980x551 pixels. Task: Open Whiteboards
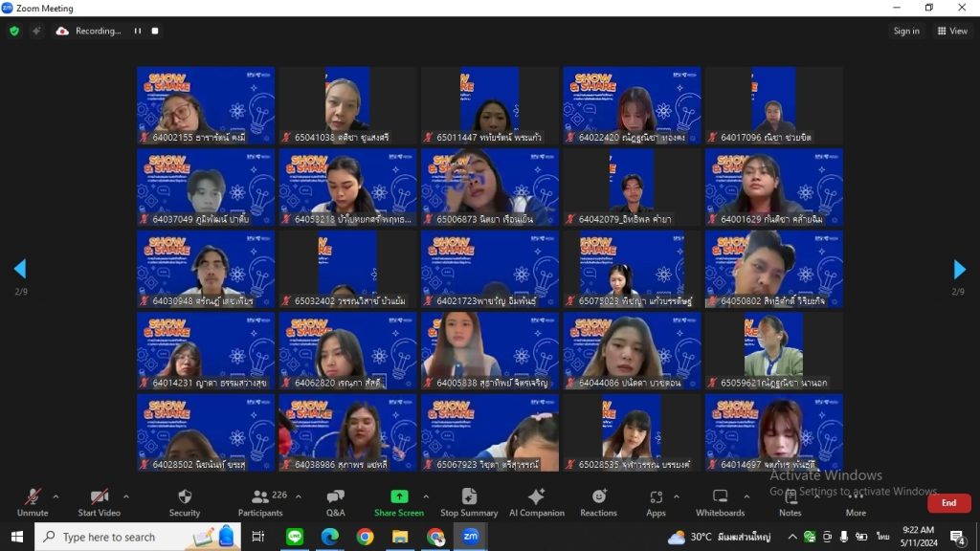pos(720,503)
